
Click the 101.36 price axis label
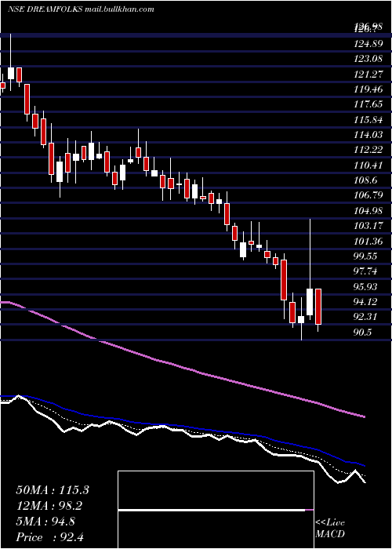(368, 241)
